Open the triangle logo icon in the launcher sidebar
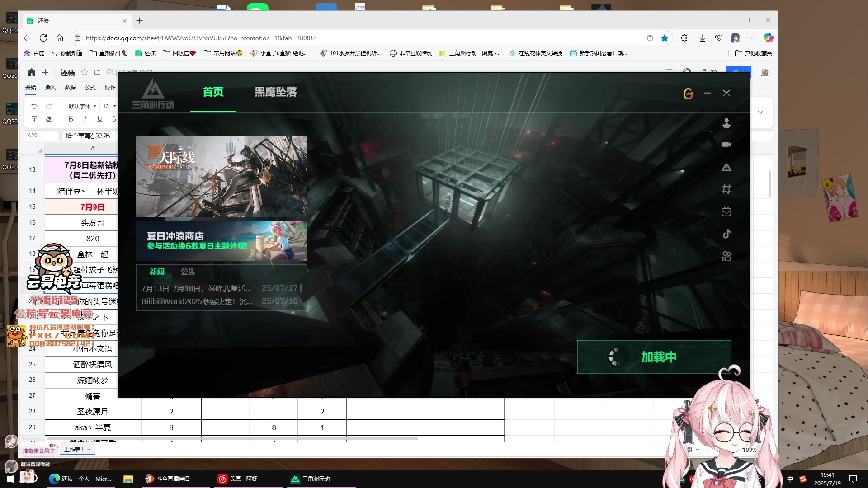 pyautogui.click(x=726, y=167)
